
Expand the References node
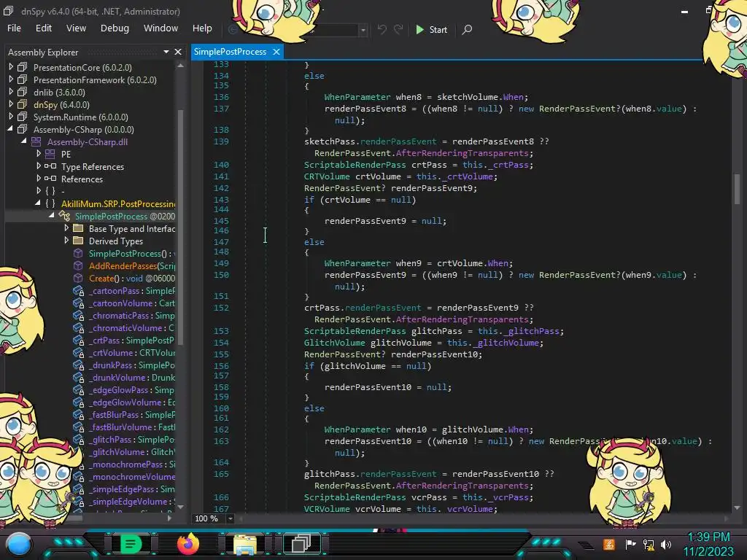[x=39, y=179]
